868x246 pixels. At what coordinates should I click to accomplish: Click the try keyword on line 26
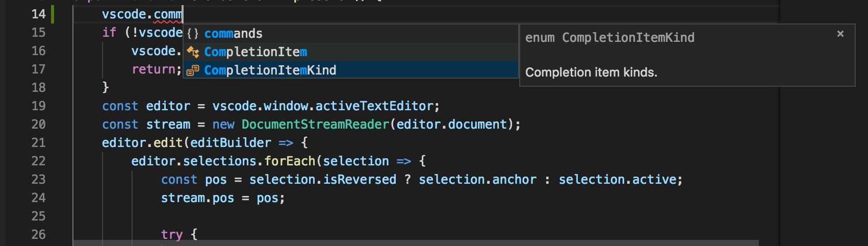pyautogui.click(x=172, y=235)
